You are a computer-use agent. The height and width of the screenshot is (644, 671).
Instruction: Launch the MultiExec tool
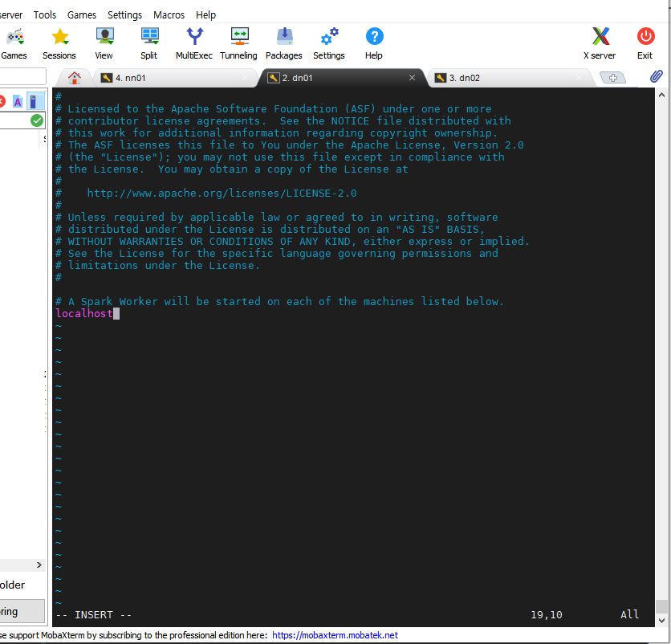[195, 37]
